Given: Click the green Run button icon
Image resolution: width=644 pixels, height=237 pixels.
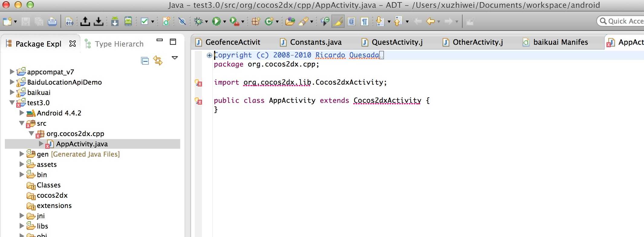Looking at the screenshot, I should click(x=216, y=21).
